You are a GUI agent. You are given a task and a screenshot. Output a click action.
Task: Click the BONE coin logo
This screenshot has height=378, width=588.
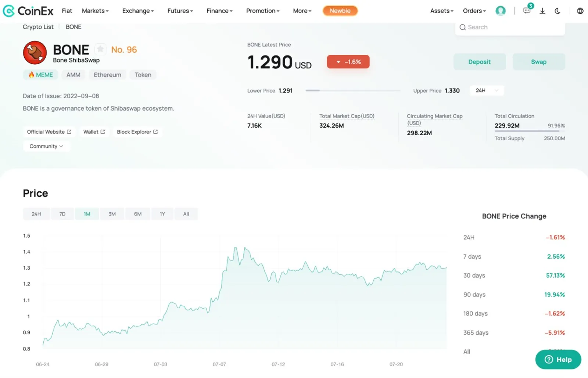point(35,53)
